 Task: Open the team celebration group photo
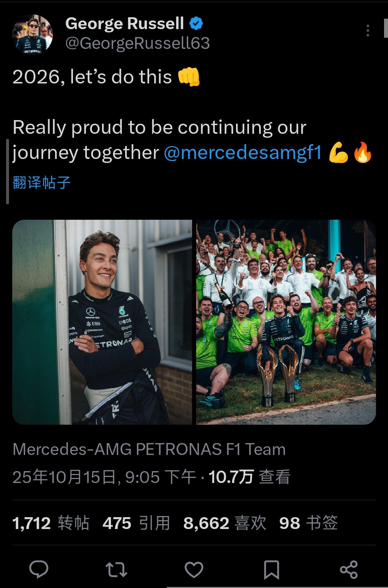pos(286,322)
